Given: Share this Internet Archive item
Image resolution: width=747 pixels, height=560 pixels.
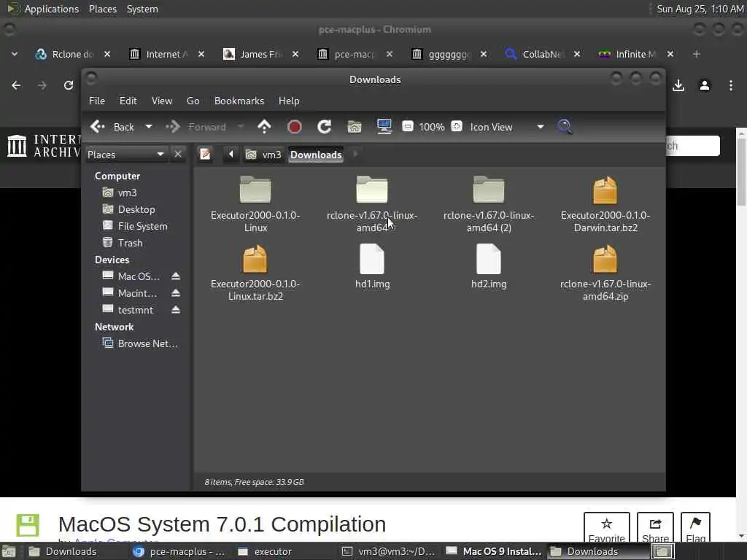Looking at the screenshot, I should [655, 528].
